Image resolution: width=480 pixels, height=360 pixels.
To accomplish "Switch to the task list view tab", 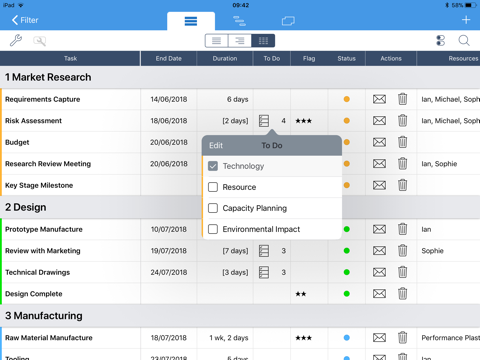I will tap(191, 21).
